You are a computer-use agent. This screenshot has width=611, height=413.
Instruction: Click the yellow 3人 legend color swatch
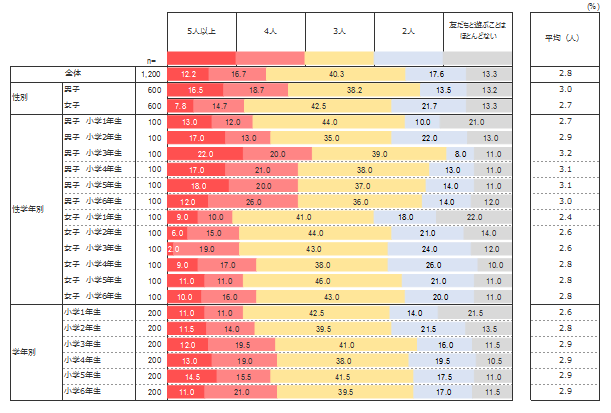[340, 57]
